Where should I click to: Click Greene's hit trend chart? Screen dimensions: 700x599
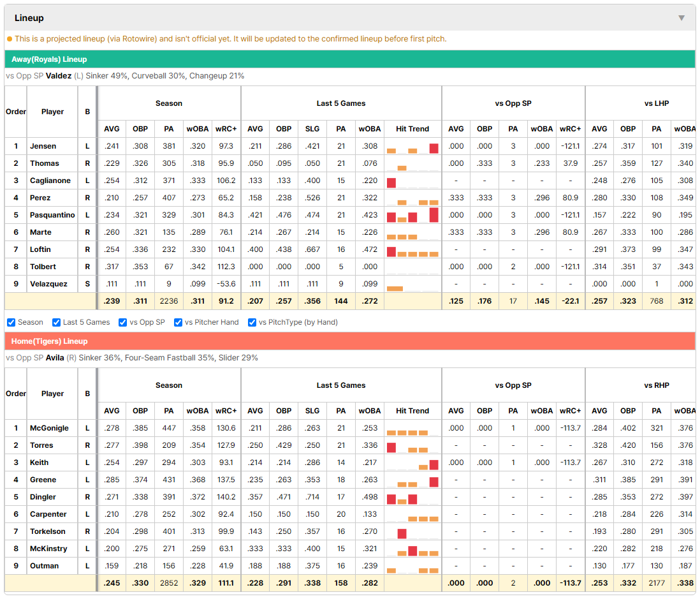(412, 480)
